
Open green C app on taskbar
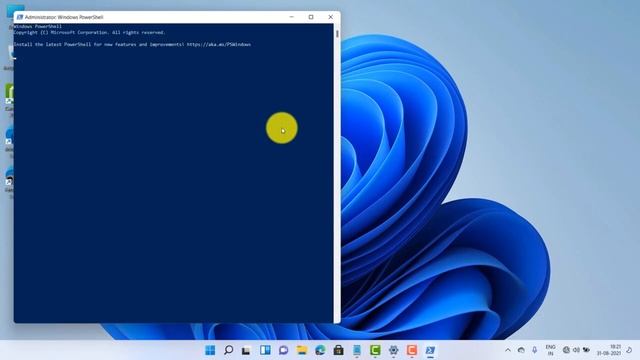pyautogui.click(x=375, y=350)
